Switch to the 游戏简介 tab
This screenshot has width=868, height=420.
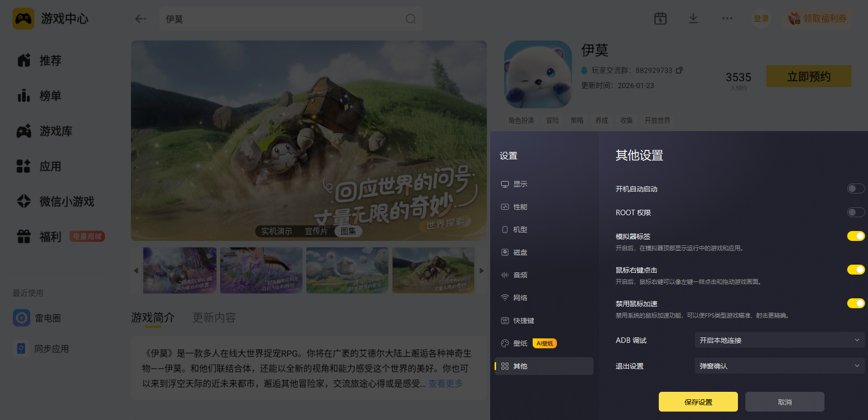click(x=153, y=318)
